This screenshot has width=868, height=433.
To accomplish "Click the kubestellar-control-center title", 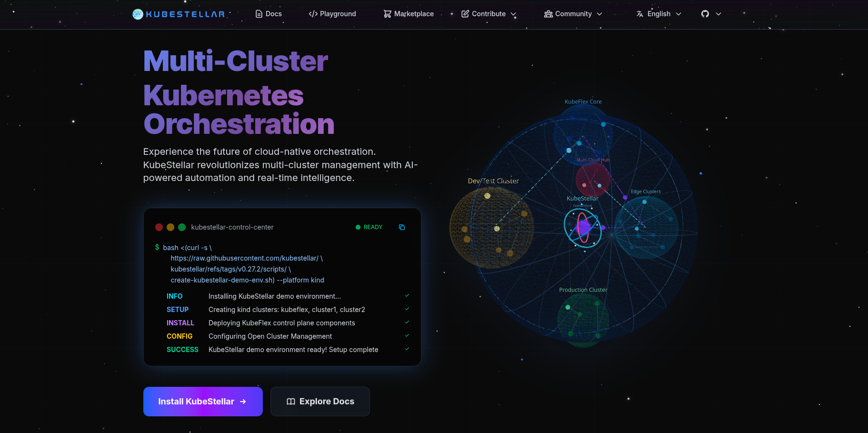I will click(232, 227).
